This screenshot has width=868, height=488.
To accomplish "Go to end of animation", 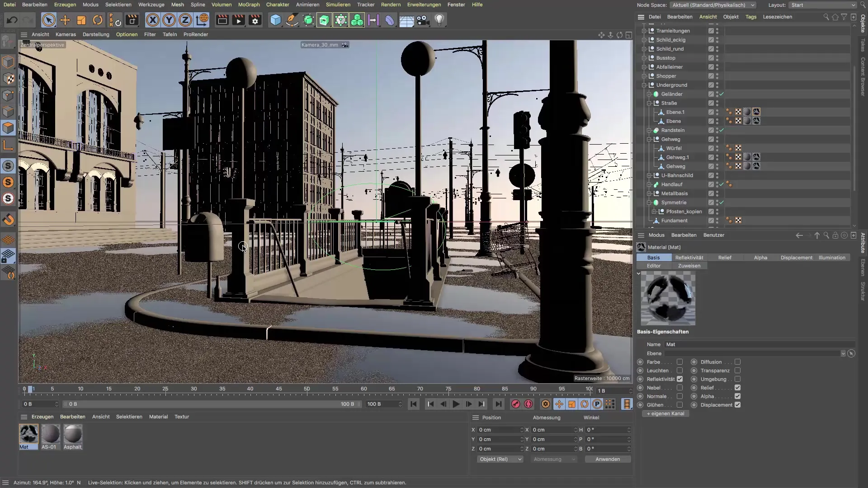I will click(x=498, y=404).
